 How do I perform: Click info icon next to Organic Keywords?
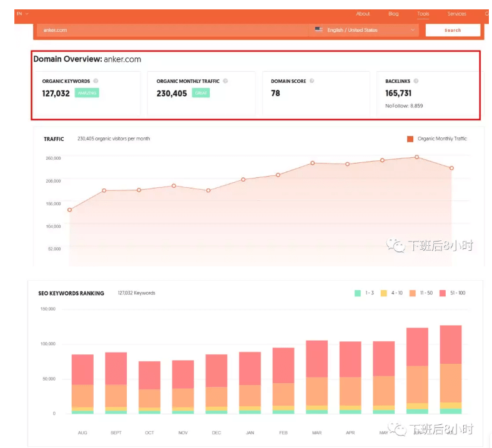point(96,81)
